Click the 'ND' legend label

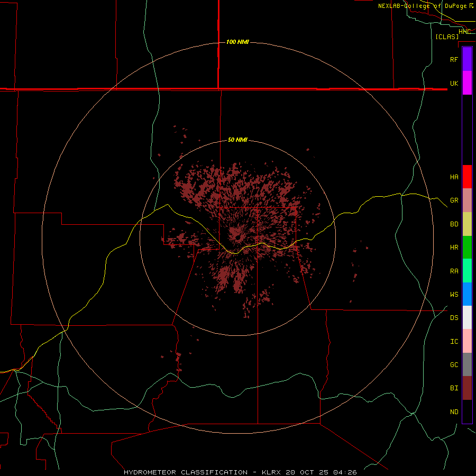(x=454, y=412)
